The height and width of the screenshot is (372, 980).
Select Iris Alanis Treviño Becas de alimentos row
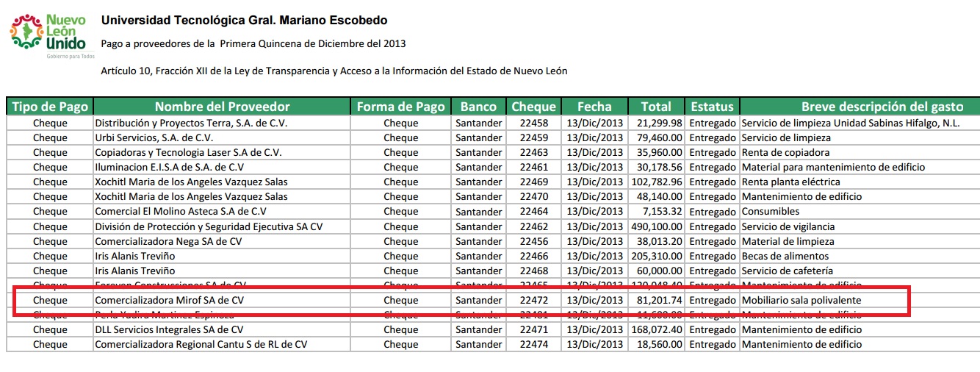[134, 256]
